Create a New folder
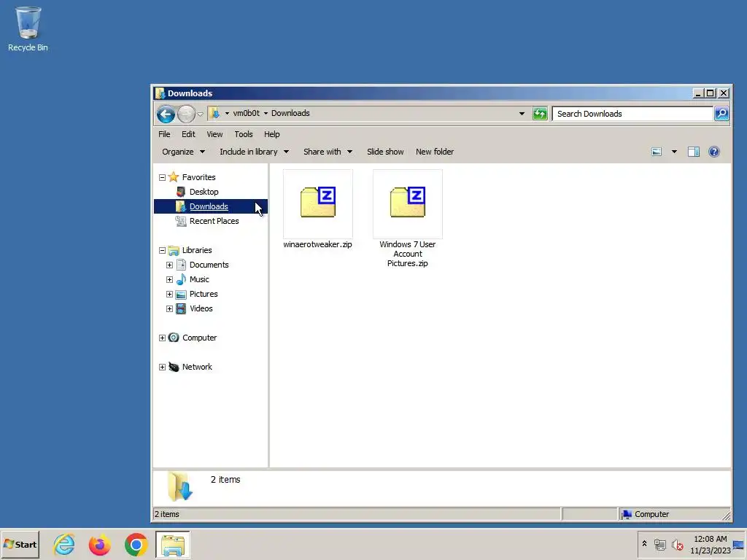Screen dimensions: 747x560 435,152
